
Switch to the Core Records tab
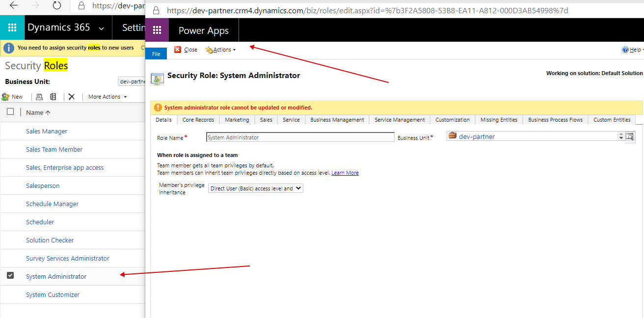[x=198, y=120]
